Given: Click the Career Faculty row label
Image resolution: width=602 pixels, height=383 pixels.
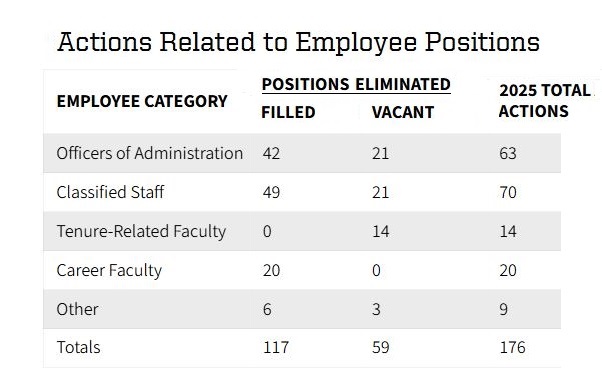Looking at the screenshot, I should tap(109, 271).
